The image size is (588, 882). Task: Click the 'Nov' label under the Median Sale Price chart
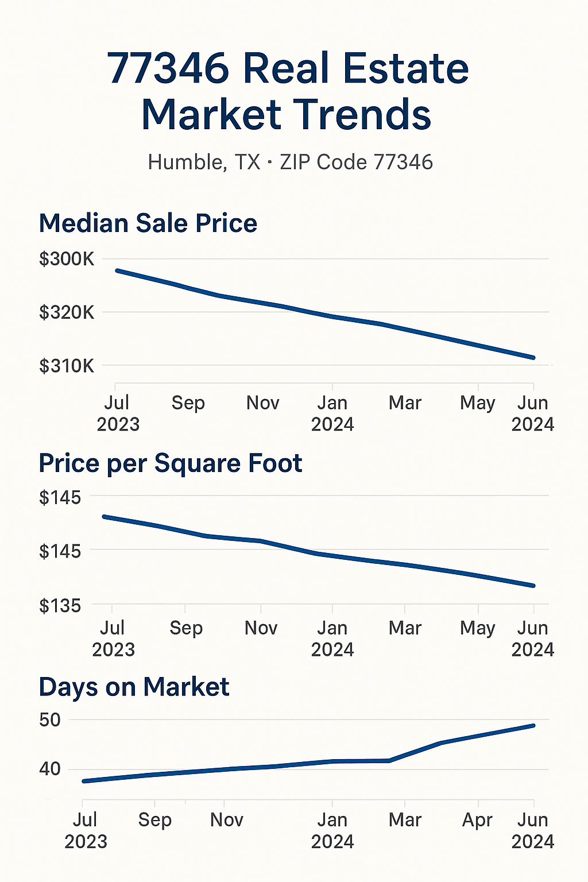[x=262, y=403]
